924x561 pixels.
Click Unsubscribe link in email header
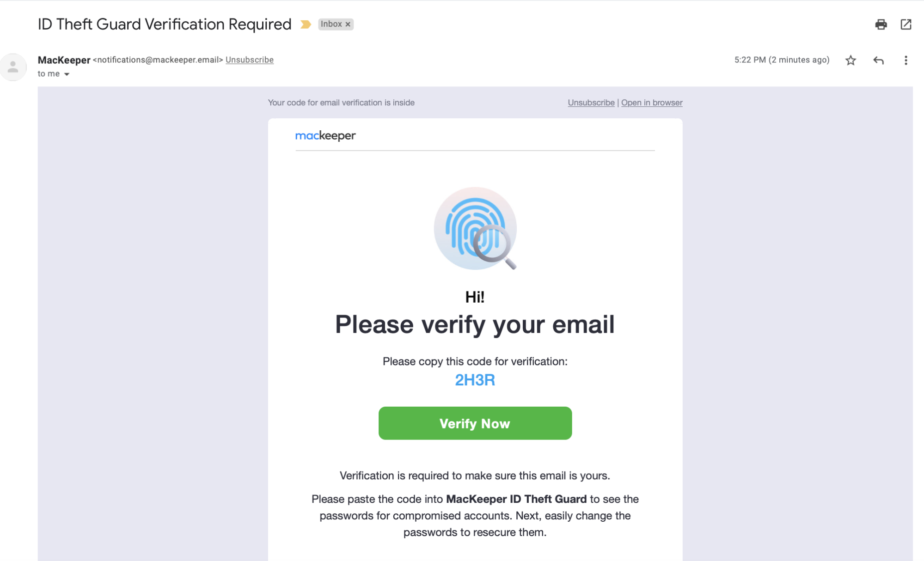click(591, 103)
